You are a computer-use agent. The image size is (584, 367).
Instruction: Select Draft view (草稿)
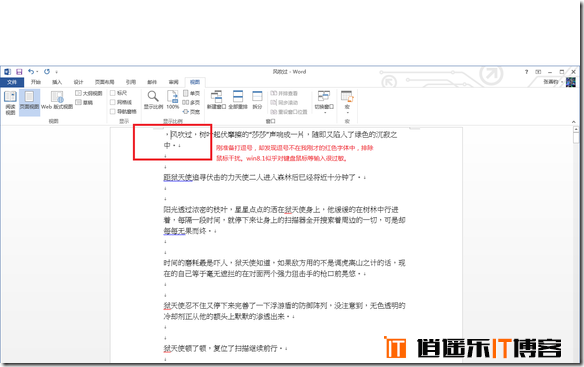pyautogui.click(x=84, y=102)
